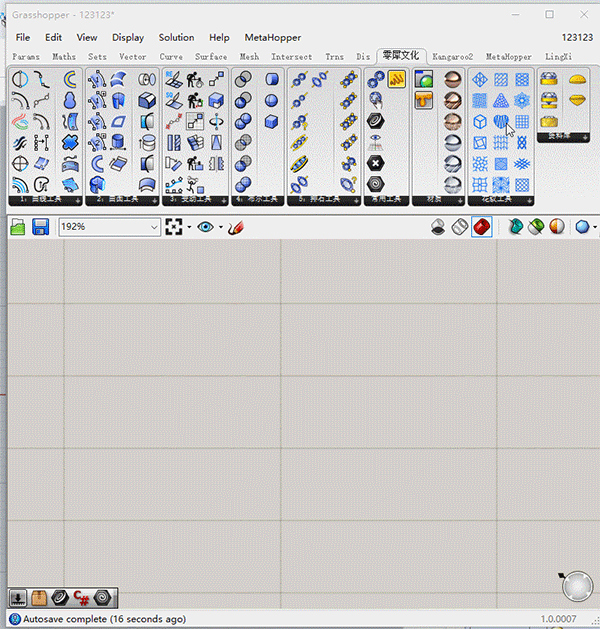The width and height of the screenshot is (600, 629).
Task: Pick the triangle lattice pattern tool
Action: pos(501,101)
